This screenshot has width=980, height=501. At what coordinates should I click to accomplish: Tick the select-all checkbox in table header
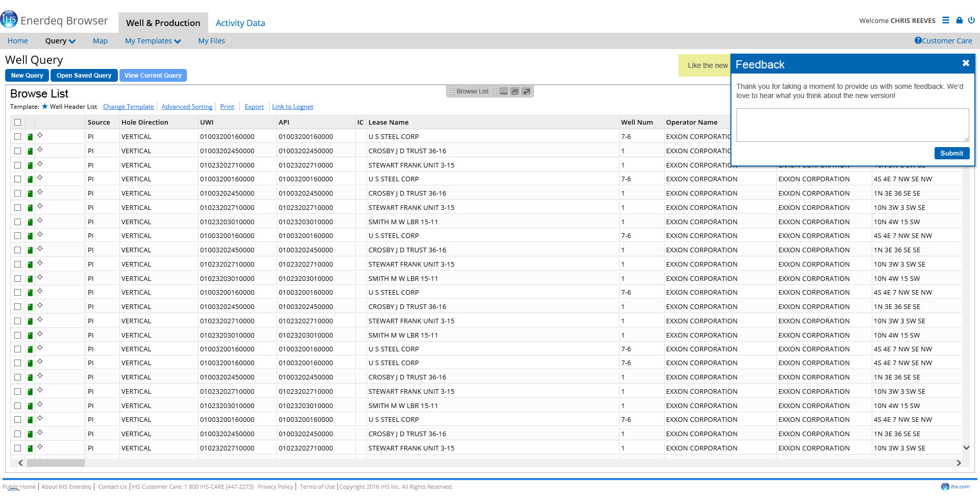pyautogui.click(x=18, y=123)
